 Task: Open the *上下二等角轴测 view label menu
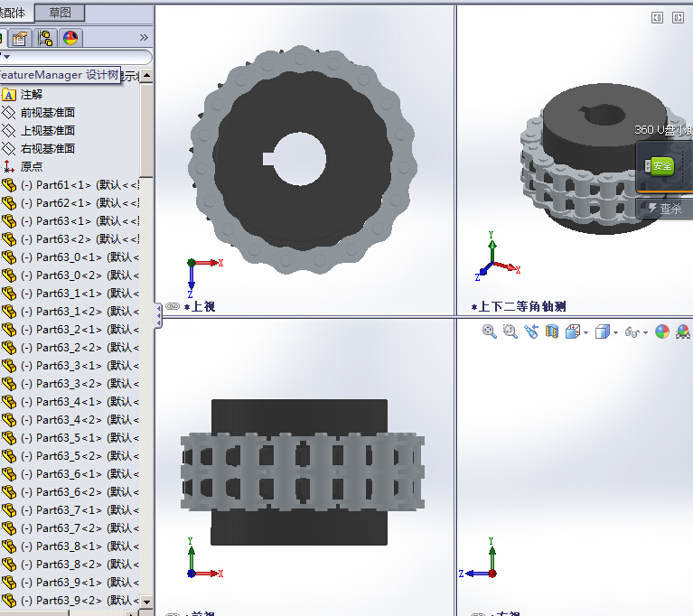519,306
